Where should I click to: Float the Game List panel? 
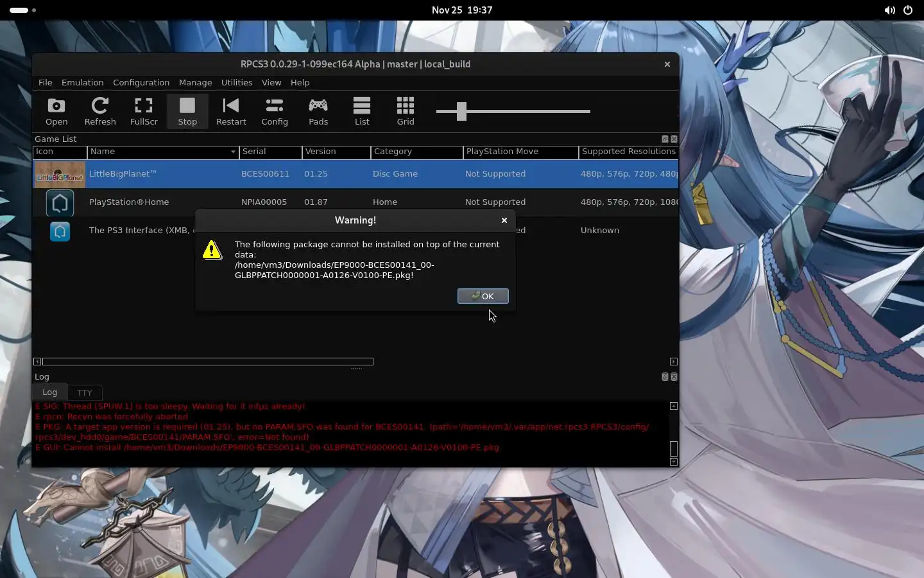point(665,139)
